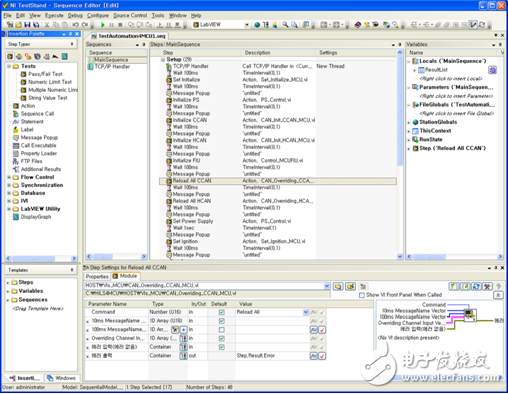Click the globe station icon in toolbar
This screenshot has height=394, width=508.
click(x=257, y=25)
